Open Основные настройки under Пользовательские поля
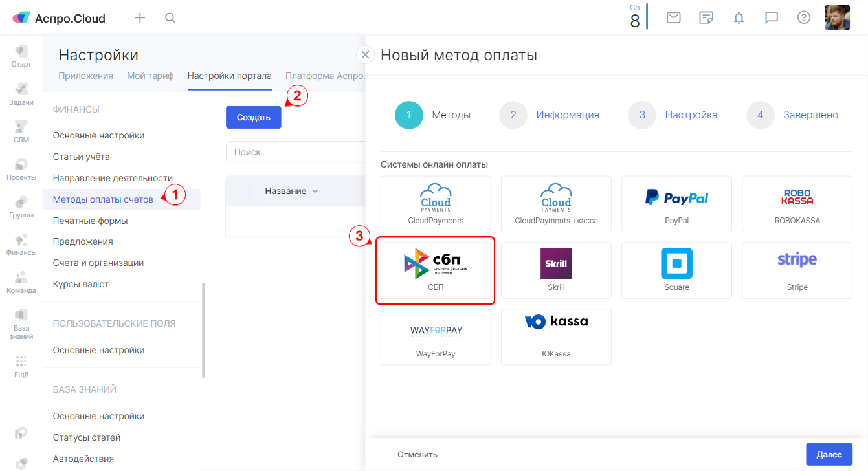Image resolution: width=868 pixels, height=471 pixels. (x=98, y=350)
